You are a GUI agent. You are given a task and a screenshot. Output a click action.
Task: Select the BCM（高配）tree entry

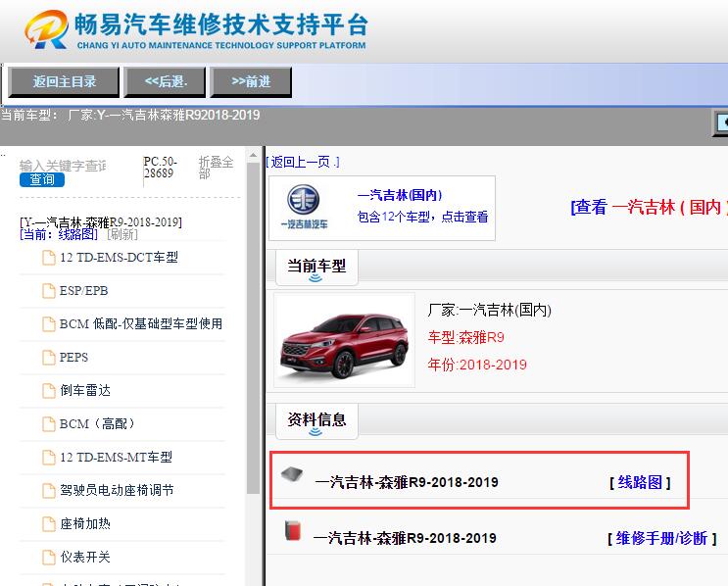(x=98, y=424)
